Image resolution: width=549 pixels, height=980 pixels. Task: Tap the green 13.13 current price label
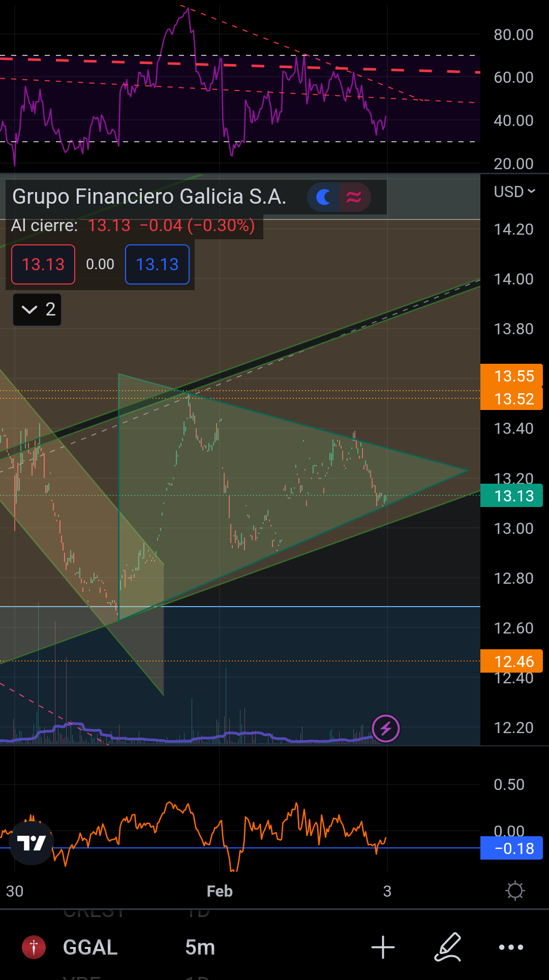click(511, 496)
